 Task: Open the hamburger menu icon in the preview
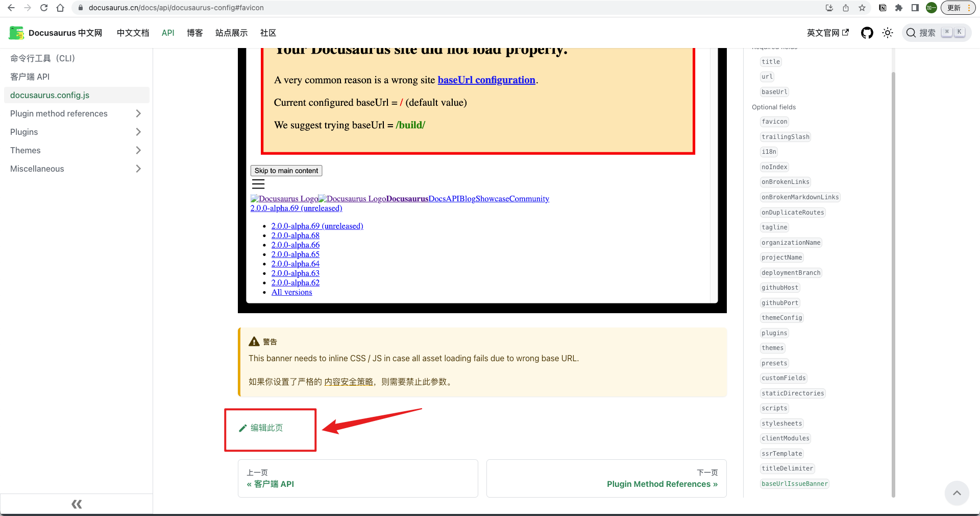click(258, 184)
